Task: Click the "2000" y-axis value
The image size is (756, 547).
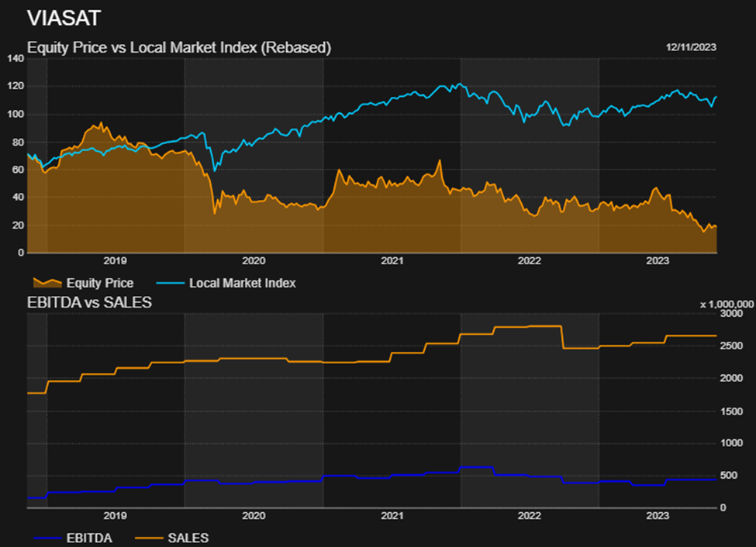Action: coord(731,378)
